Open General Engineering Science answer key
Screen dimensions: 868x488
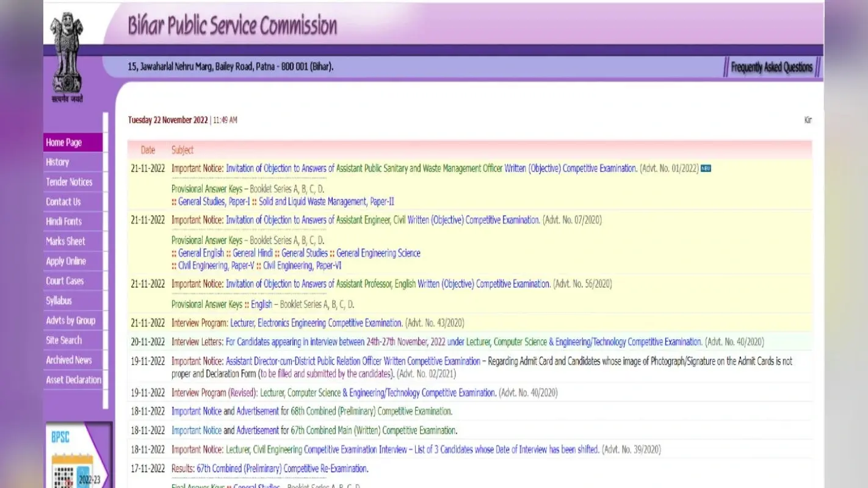(378, 253)
